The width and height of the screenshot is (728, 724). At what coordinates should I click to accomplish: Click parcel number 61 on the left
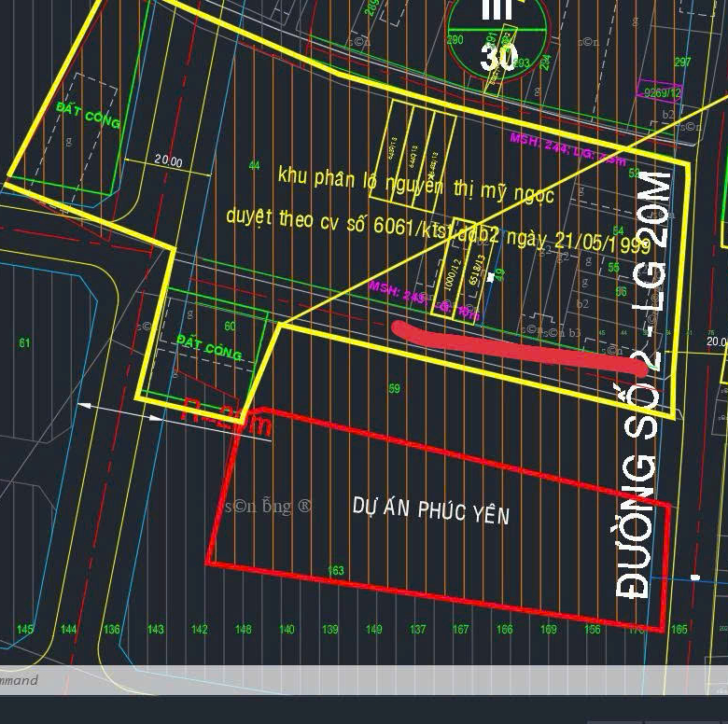point(24,343)
